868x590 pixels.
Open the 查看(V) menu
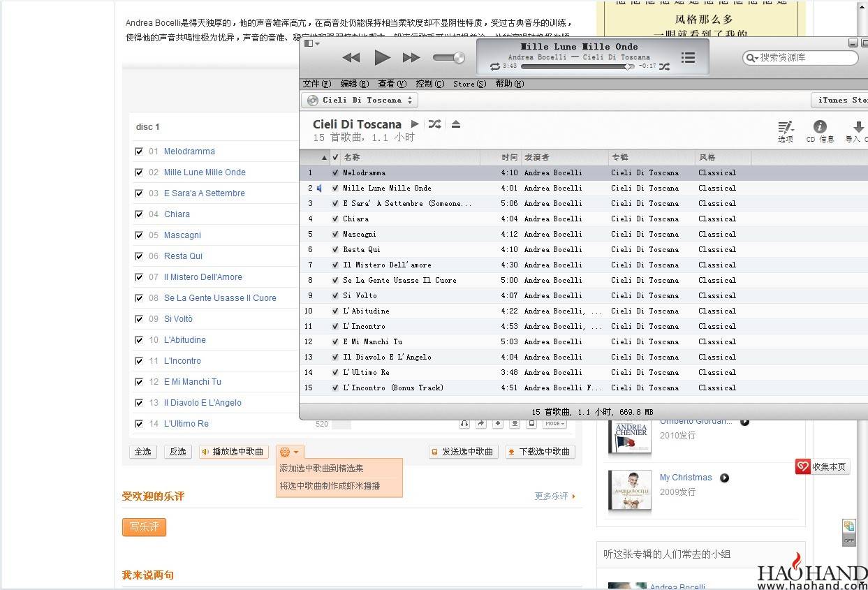click(x=392, y=84)
